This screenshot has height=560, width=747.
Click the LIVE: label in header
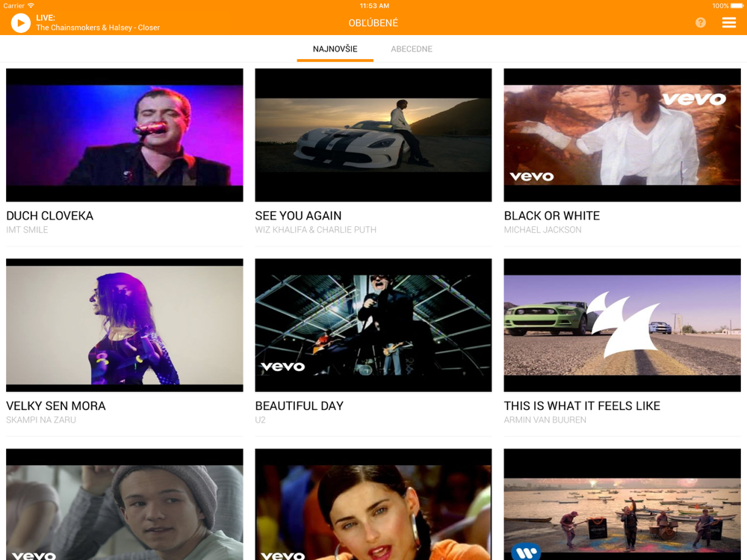click(46, 18)
